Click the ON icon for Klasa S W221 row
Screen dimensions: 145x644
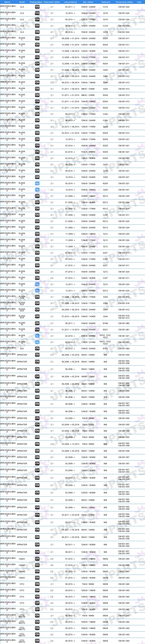[x=37, y=330]
